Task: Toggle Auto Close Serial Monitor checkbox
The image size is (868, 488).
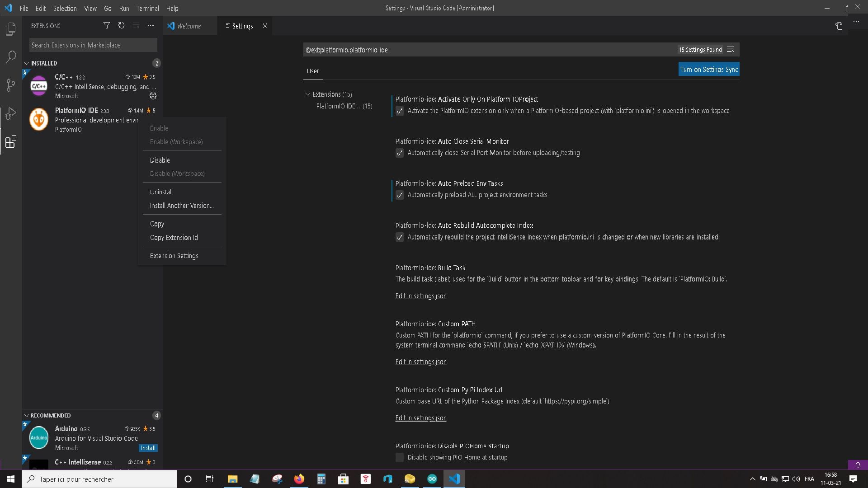Action: [x=400, y=153]
